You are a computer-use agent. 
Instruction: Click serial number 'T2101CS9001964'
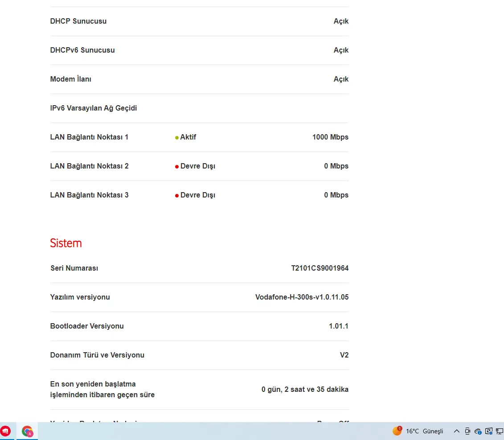[x=320, y=268]
